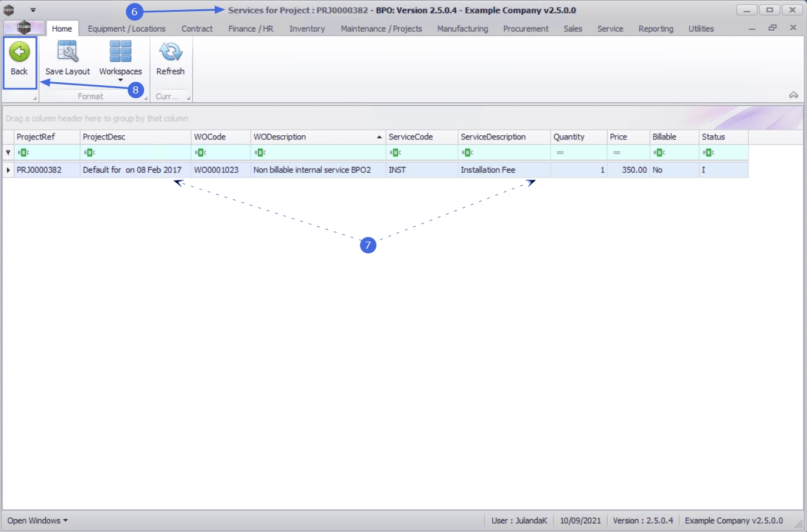Open the Service tab
The image size is (807, 532).
point(610,28)
